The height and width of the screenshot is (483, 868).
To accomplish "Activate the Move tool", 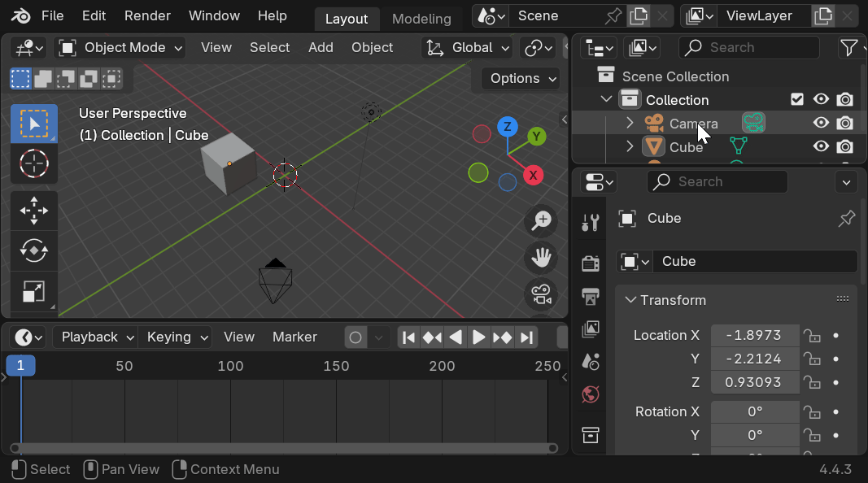I will click(x=33, y=211).
